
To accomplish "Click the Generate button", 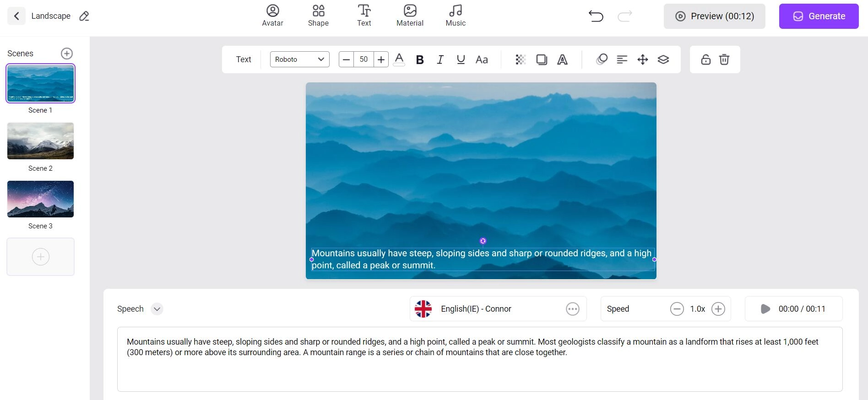I will coord(819,16).
